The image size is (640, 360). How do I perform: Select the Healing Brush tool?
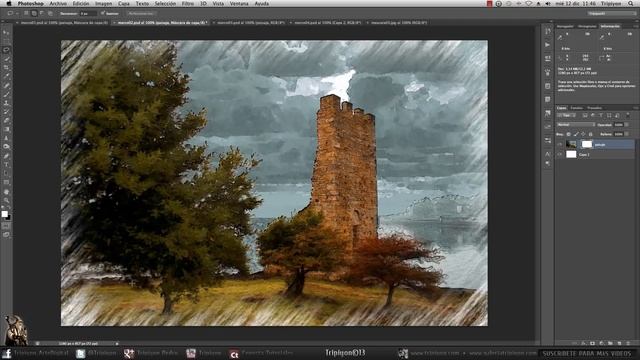point(6,85)
